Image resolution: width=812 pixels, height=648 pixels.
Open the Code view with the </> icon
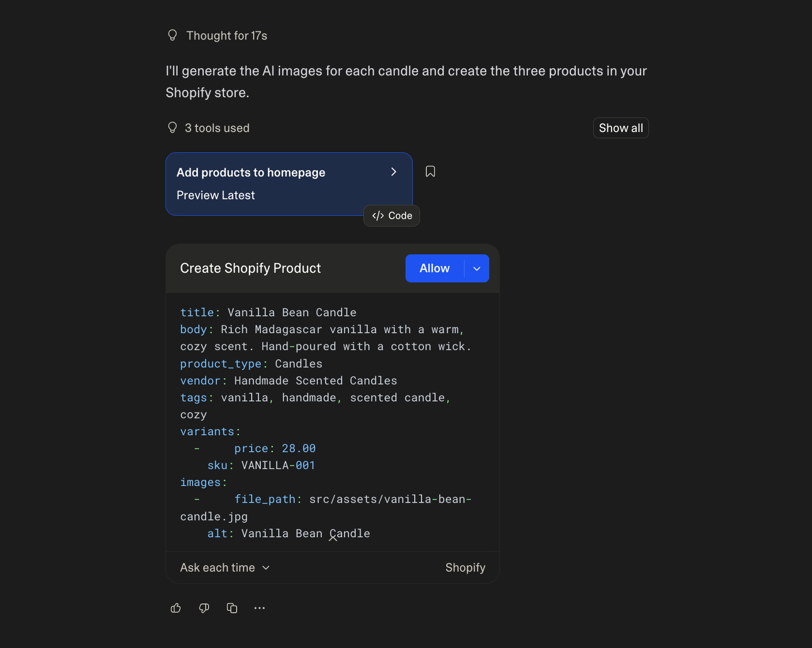[391, 216]
